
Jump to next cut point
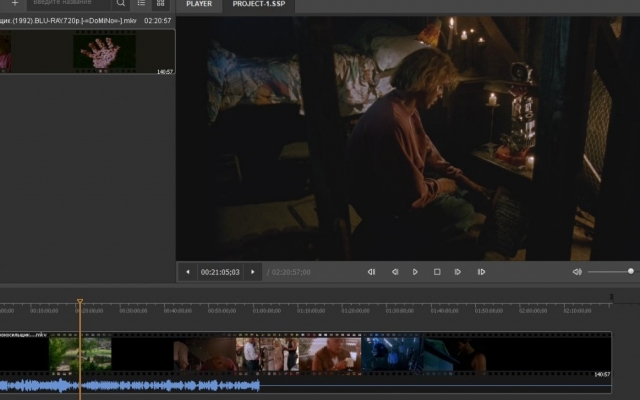pos(481,272)
